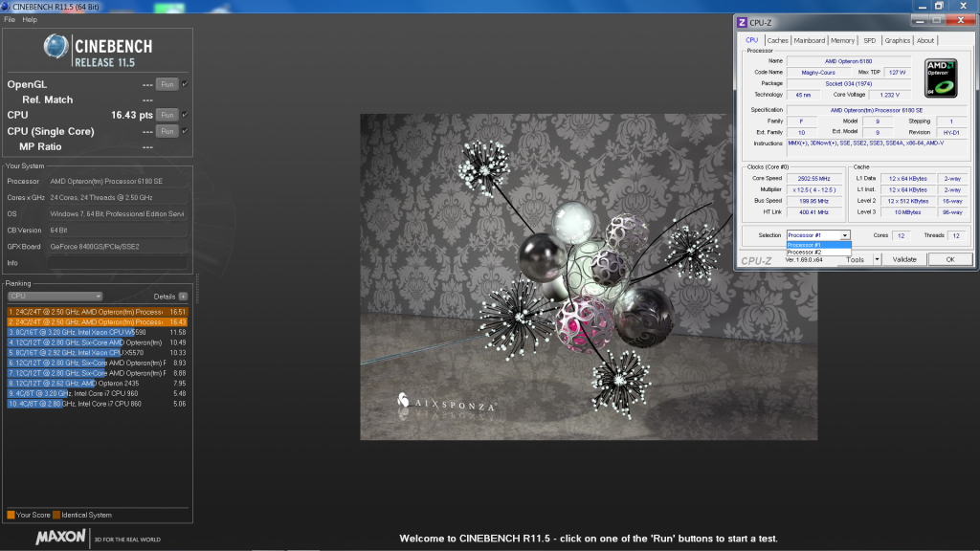Click the CPU-Z icon in the title bar
Screen dimensions: 980x551
(x=743, y=21)
